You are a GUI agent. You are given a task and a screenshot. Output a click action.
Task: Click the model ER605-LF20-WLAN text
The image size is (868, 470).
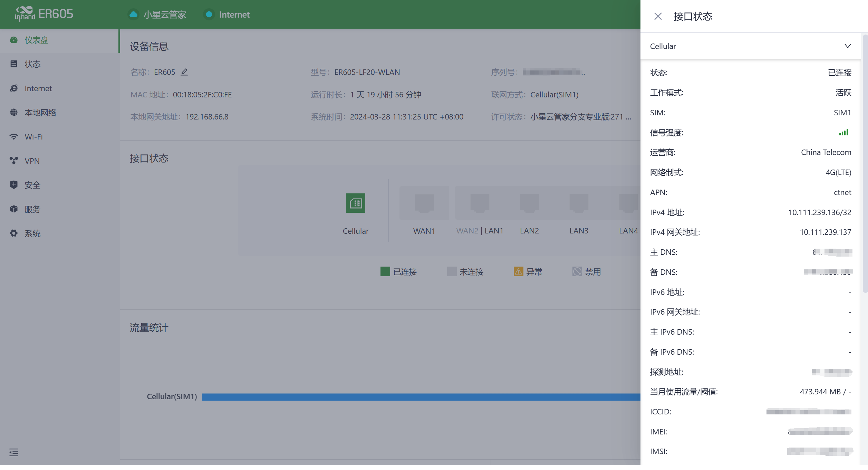[367, 72]
